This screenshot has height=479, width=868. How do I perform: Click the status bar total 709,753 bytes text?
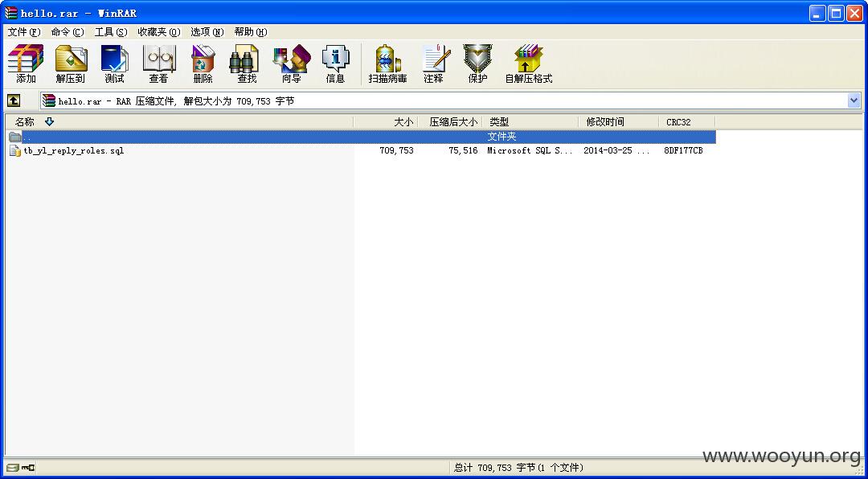[x=518, y=468]
